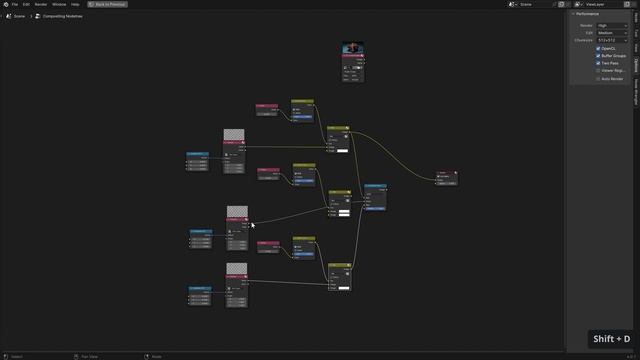Click the checkered preview of the lowest image node

(x=237, y=269)
